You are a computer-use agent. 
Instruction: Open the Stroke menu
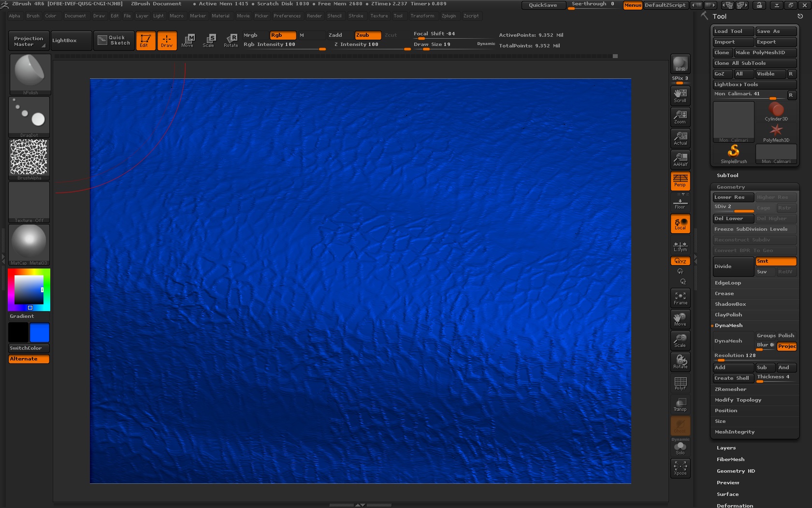coord(356,16)
